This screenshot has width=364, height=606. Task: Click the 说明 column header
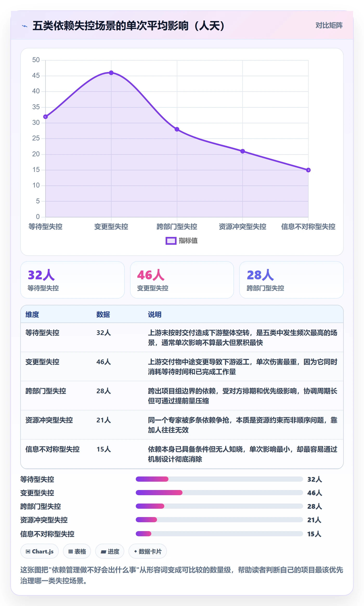point(155,314)
